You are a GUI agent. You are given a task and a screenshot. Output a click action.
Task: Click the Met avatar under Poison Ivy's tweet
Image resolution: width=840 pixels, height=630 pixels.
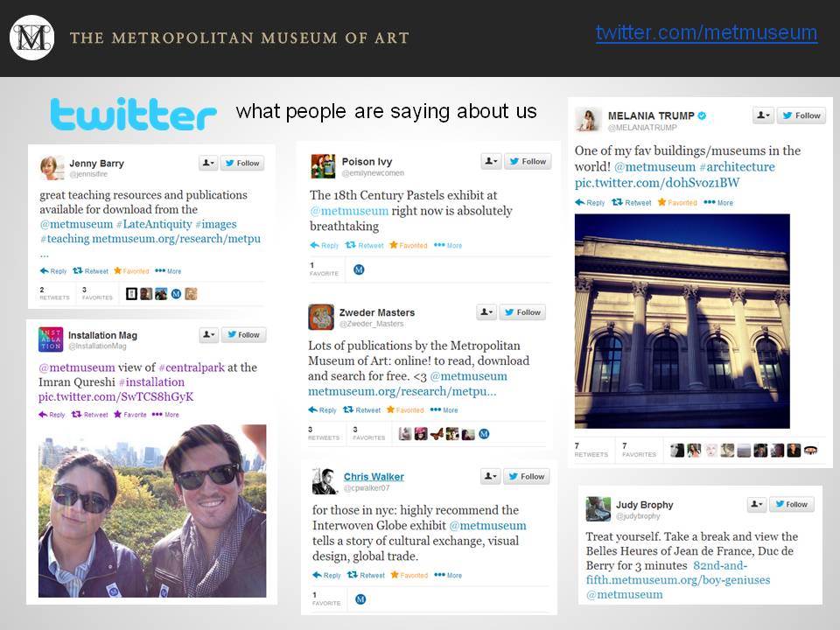[359, 269]
